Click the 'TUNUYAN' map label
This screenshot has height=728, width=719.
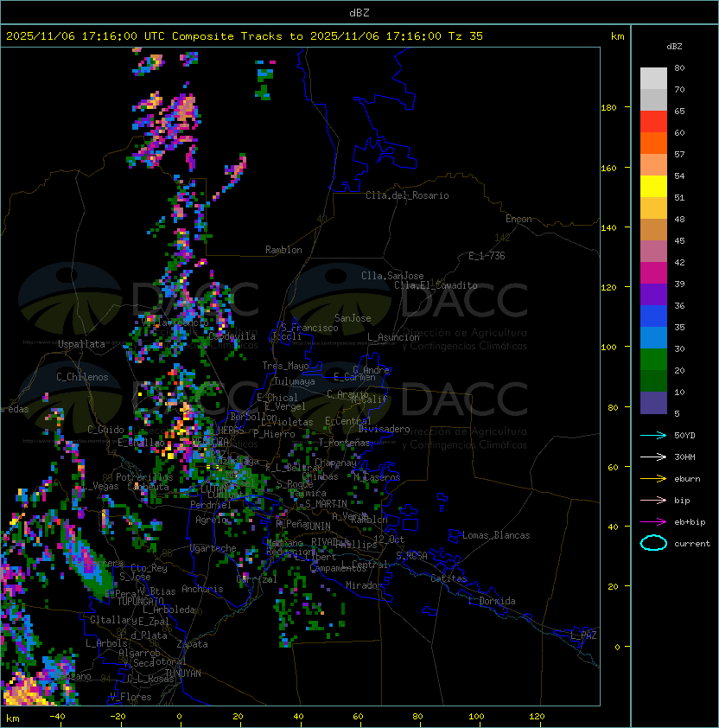pyautogui.click(x=183, y=674)
